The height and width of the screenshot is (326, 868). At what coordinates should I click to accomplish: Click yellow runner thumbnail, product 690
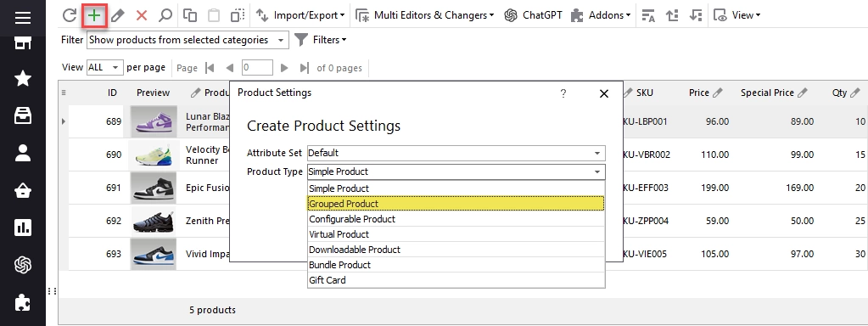coord(154,155)
